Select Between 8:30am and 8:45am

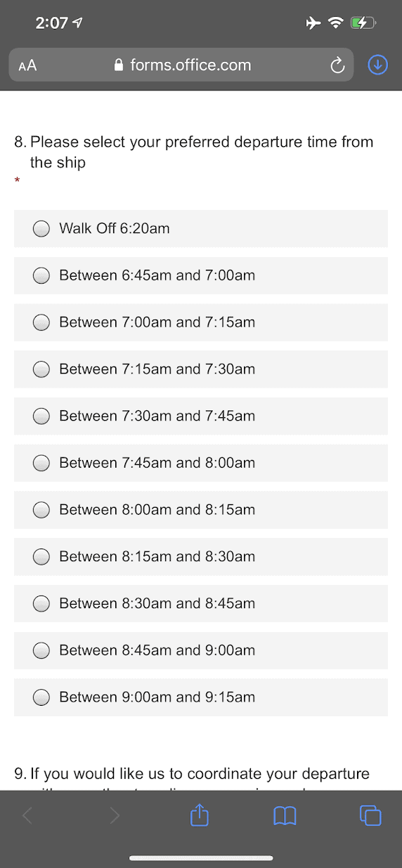[x=201, y=603]
